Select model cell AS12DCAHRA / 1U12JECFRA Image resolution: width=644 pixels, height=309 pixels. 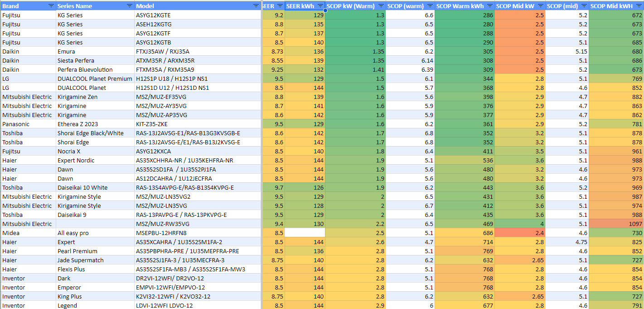point(198,178)
